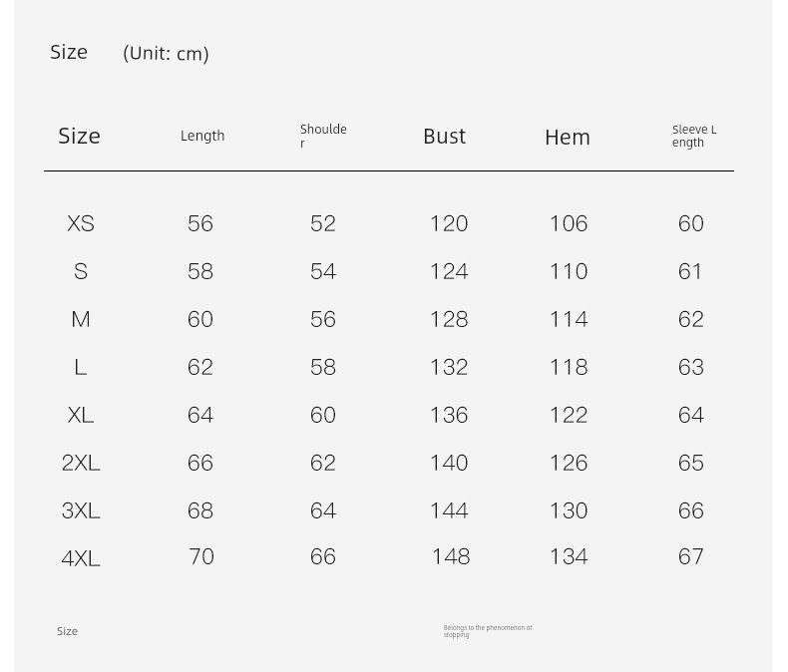Click the Size column header
The width and height of the screenshot is (788, 672).
pos(79,136)
